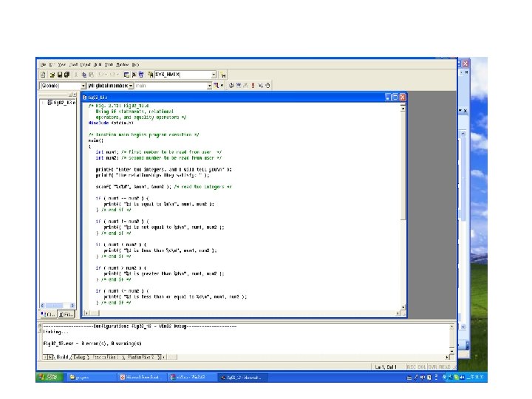
Task: Open the WizardBar actions dropdown arrow
Action: [222, 86]
